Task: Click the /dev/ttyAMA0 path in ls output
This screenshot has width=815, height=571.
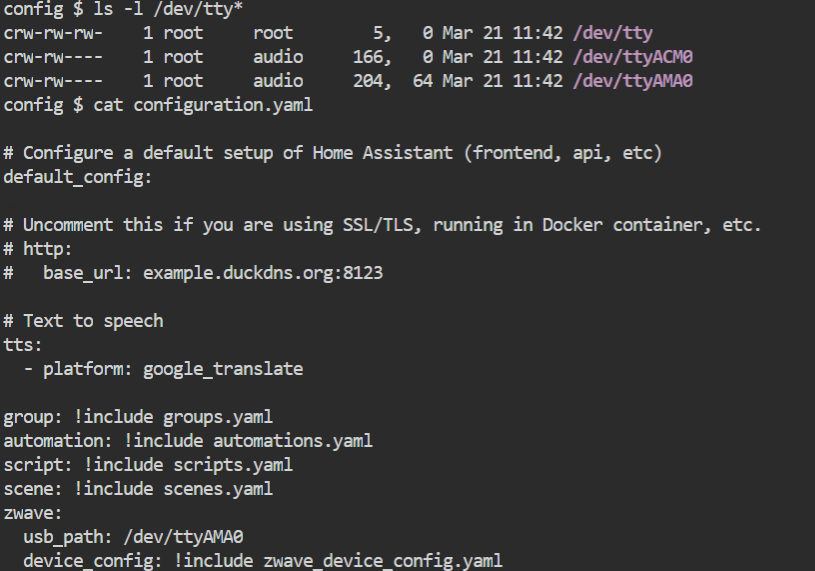Action: (633, 81)
